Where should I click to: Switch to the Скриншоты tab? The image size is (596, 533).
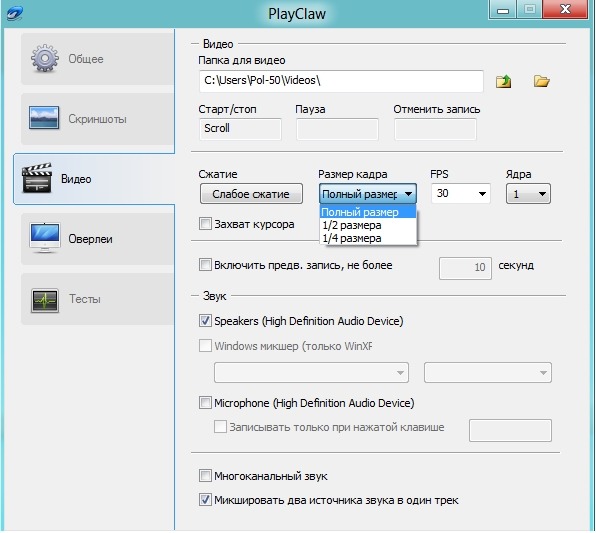[x=98, y=119]
